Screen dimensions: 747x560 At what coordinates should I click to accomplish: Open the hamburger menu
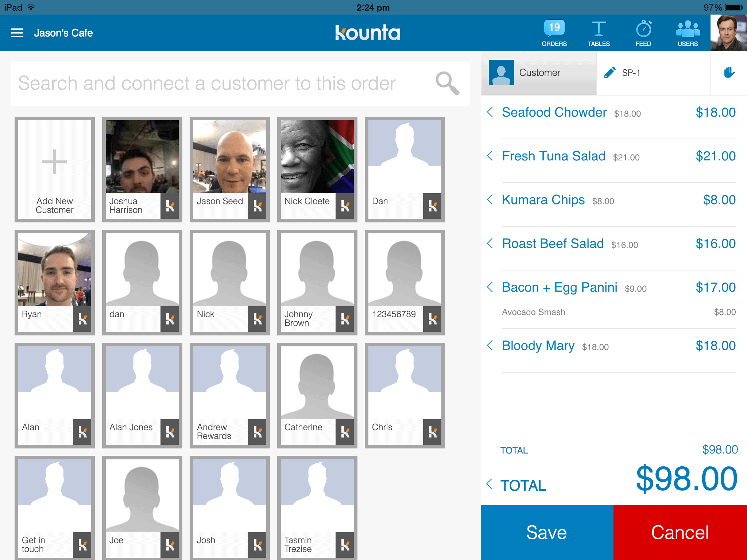[x=17, y=33]
